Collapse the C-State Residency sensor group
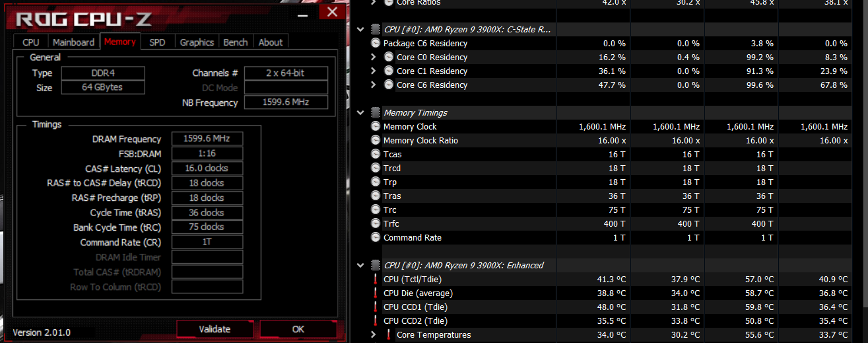 360,29
